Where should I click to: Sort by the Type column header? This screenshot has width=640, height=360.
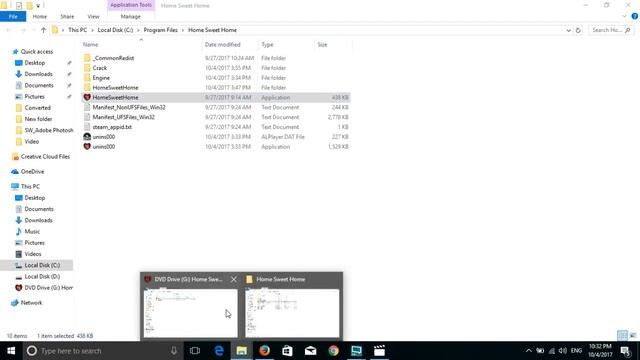[x=267, y=44]
